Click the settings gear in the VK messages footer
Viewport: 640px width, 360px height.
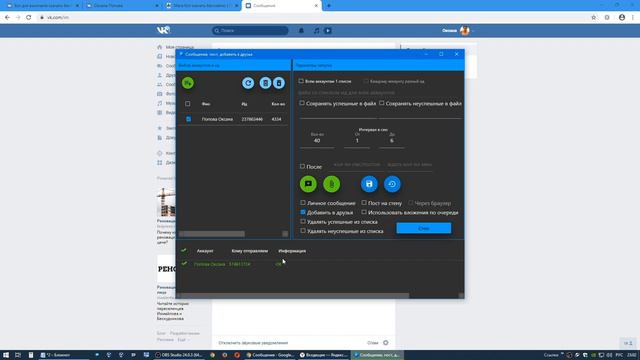pyautogui.click(x=386, y=343)
